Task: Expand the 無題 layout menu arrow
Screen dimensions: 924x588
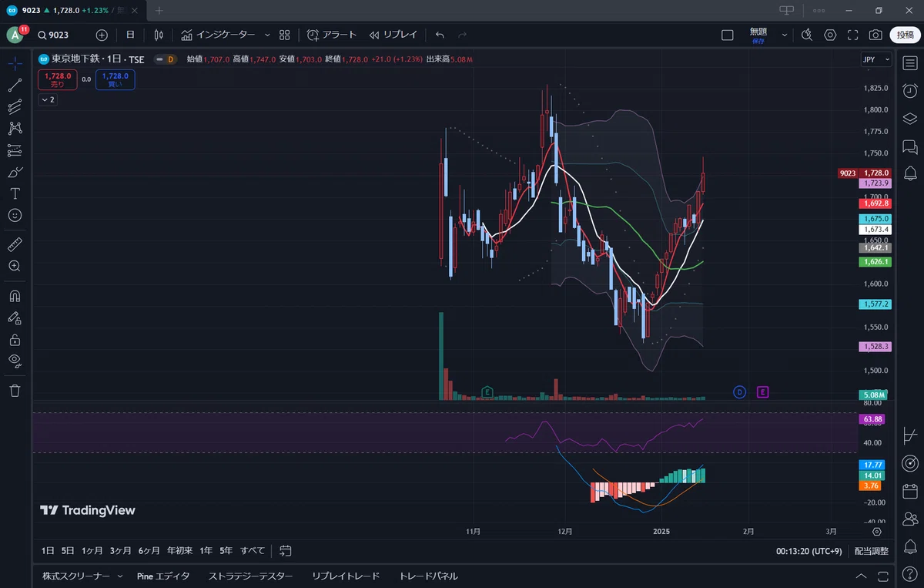Action: (x=785, y=35)
